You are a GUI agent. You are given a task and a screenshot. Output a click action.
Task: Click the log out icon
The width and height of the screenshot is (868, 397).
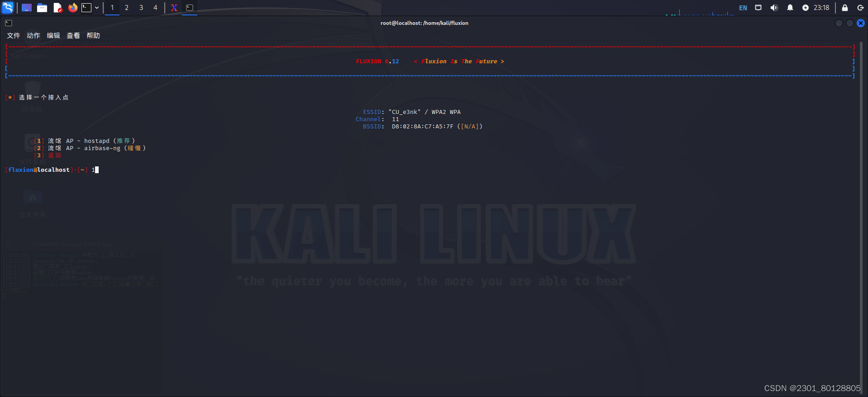coord(860,8)
